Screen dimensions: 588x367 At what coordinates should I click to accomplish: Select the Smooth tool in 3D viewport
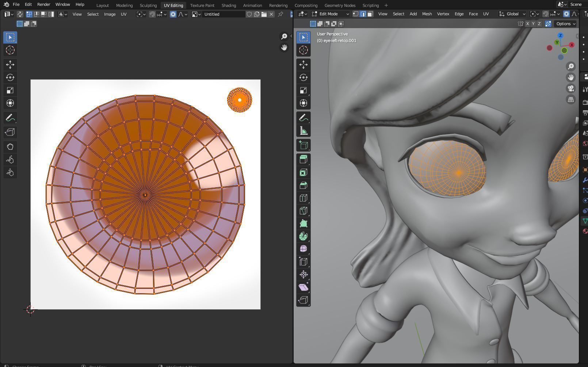(303, 249)
